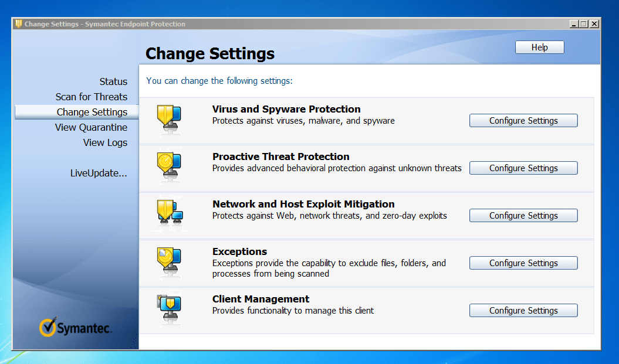Click the Virus and Spyware Protection heading

click(x=286, y=109)
